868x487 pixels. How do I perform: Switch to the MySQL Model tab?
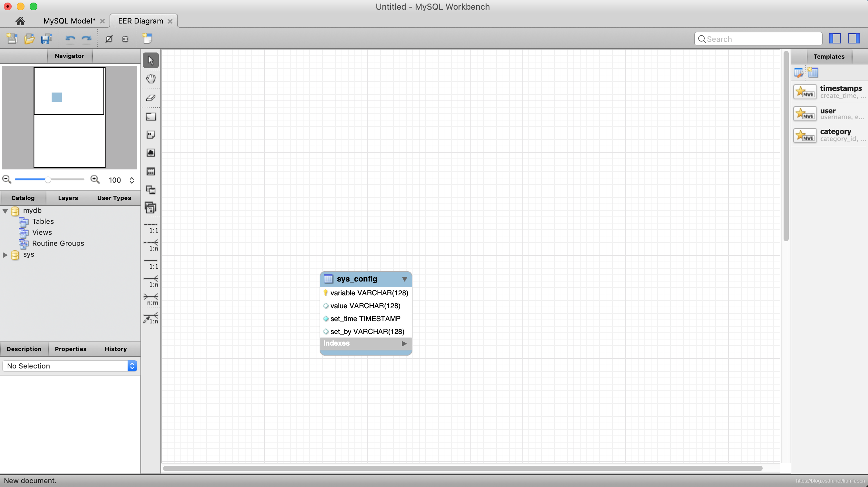click(69, 21)
